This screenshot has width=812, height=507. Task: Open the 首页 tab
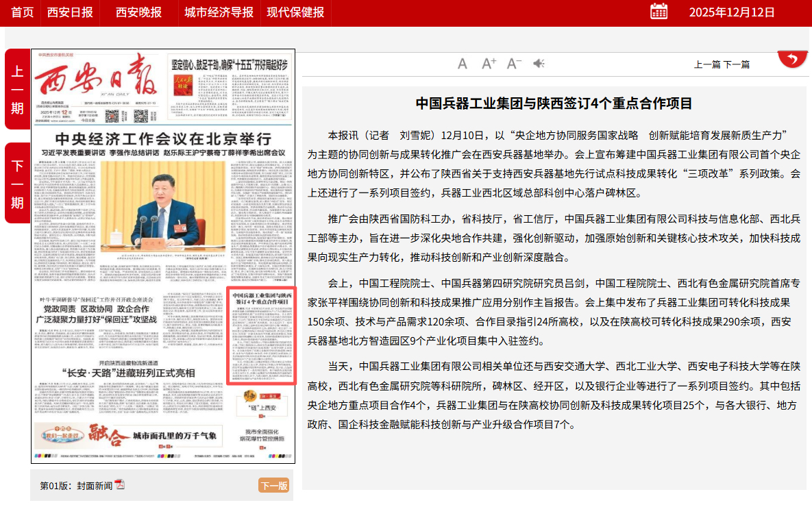pyautogui.click(x=22, y=12)
